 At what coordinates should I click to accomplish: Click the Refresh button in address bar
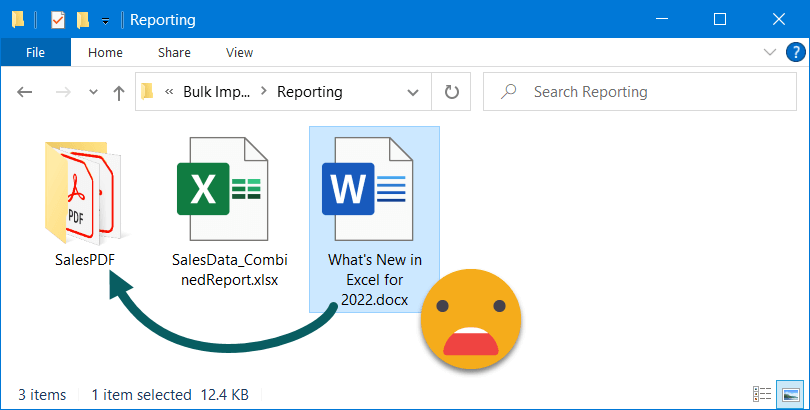click(x=451, y=92)
